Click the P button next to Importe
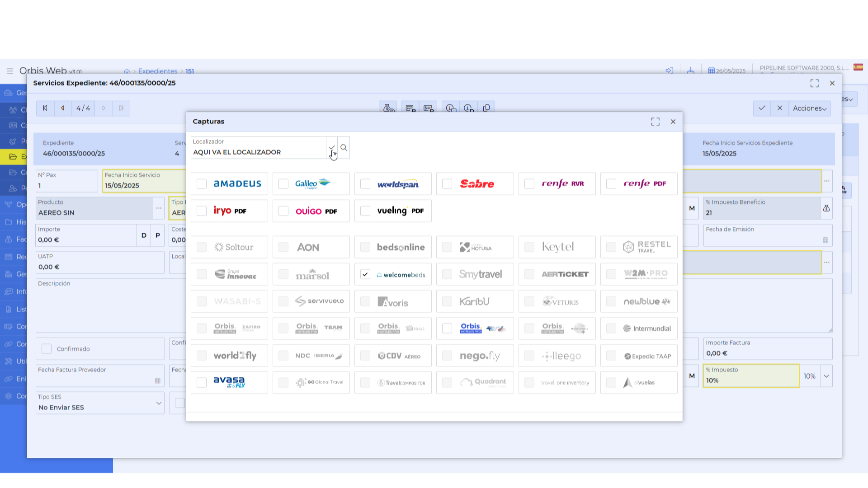868x488 pixels. pyautogui.click(x=158, y=235)
